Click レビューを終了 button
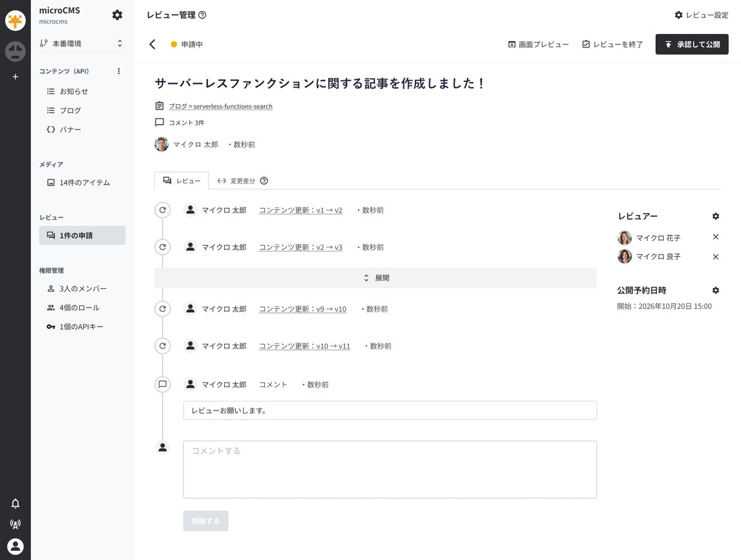The image size is (741, 560). tap(613, 44)
